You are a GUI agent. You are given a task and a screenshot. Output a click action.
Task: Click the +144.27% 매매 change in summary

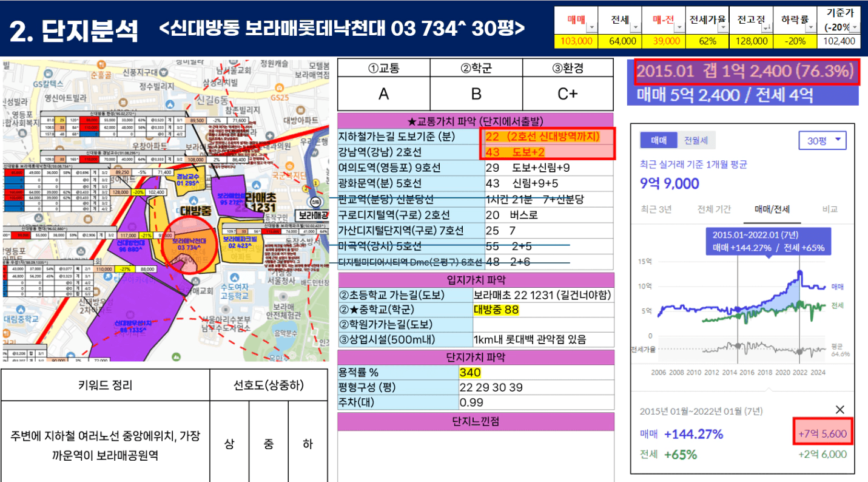(693, 435)
